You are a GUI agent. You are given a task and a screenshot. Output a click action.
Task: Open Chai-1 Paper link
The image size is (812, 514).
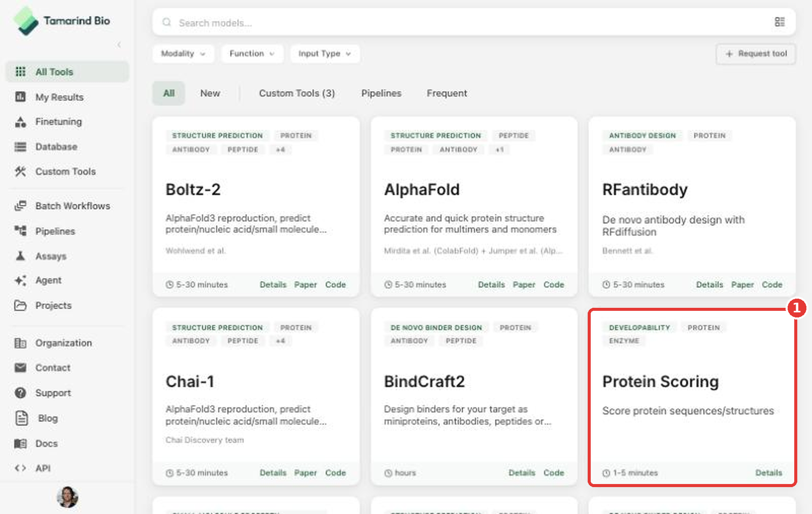click(306, 473)
